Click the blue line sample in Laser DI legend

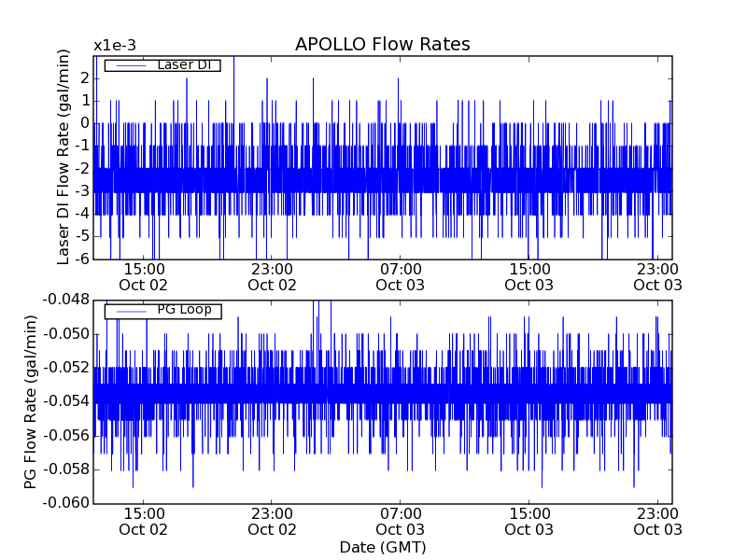pyautogui.click(x=131, y=65)
